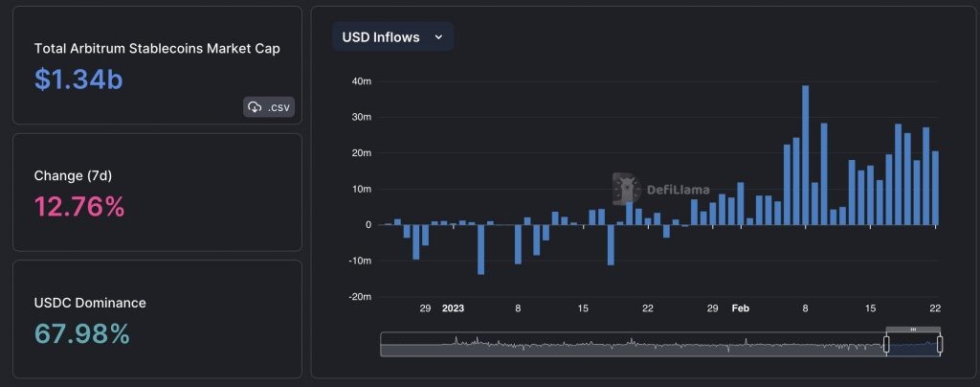
Task: Click the left range slider handle
Action: coord(885,344)
